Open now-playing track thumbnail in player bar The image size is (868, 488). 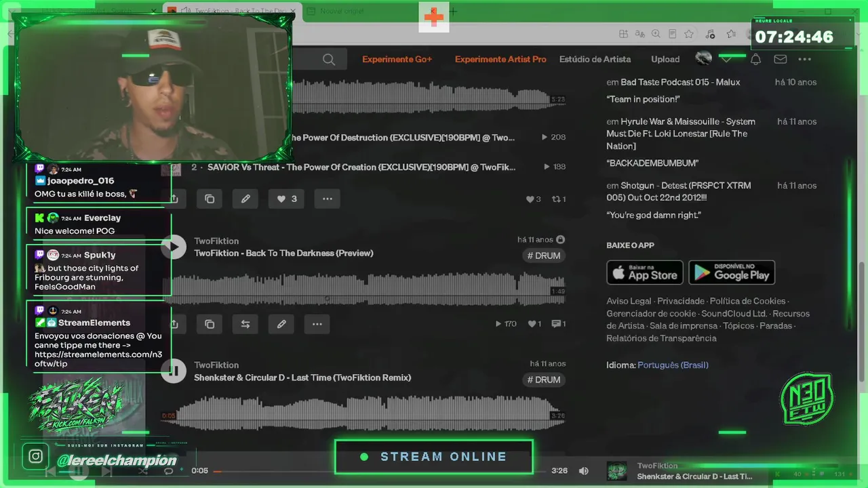[x=616, y=471]
